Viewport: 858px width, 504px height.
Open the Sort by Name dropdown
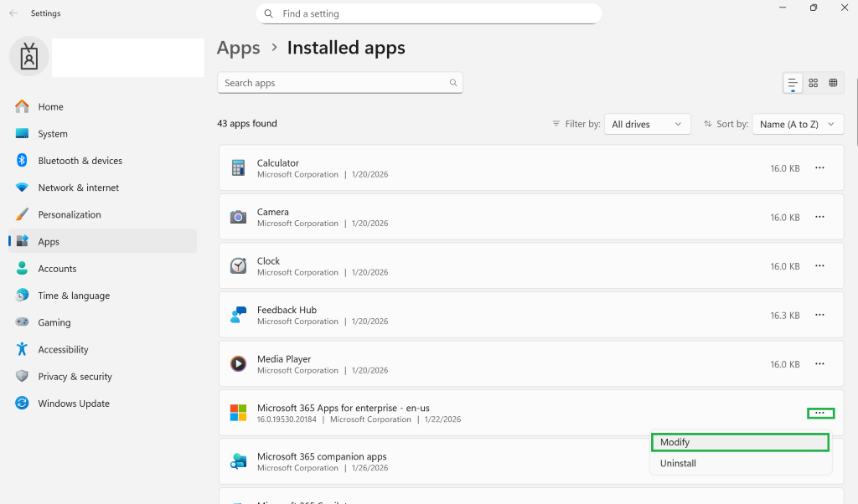(x=797, y=124)
